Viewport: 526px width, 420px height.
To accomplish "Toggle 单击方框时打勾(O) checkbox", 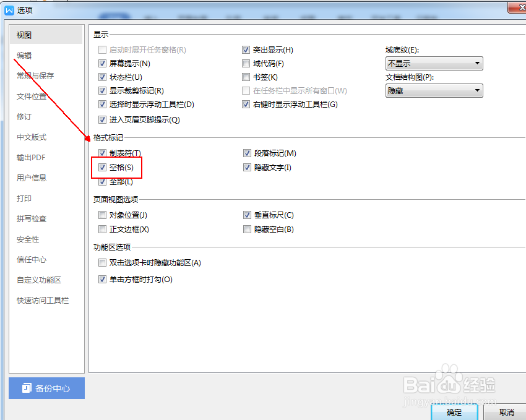I will 102,279.
